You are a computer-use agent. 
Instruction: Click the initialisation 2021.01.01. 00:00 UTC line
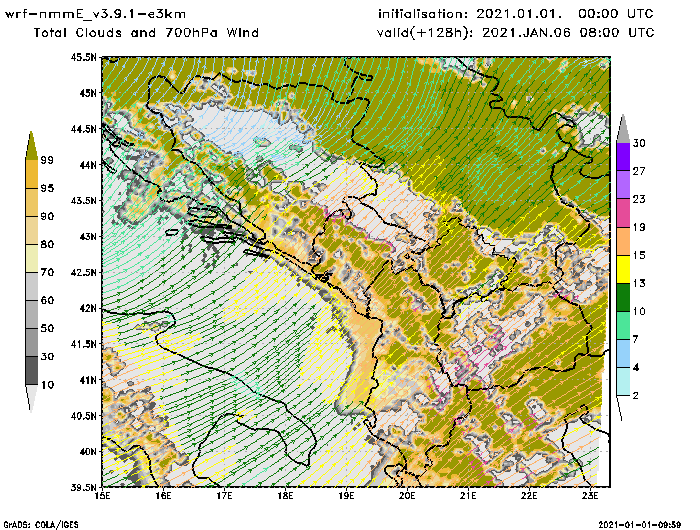(516, 14)
